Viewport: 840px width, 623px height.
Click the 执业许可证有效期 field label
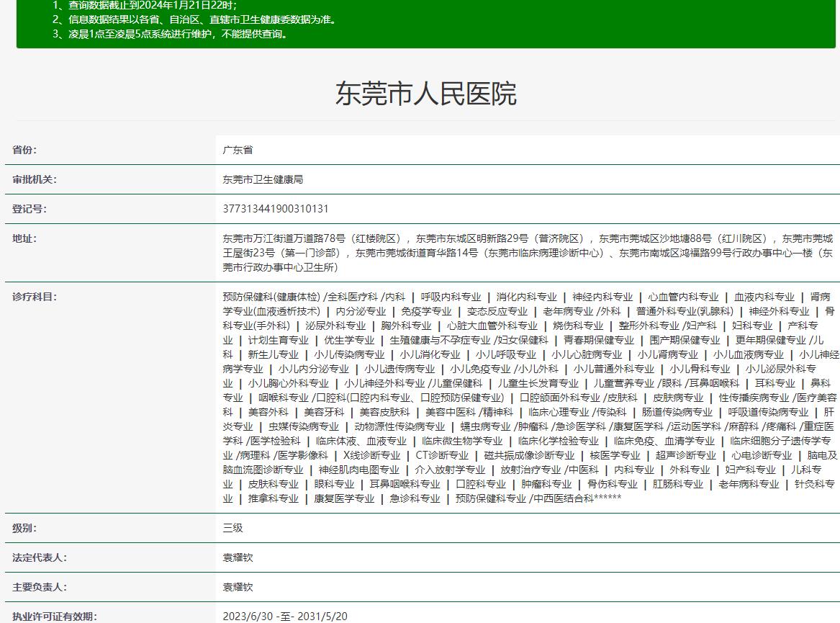(54, 617)
